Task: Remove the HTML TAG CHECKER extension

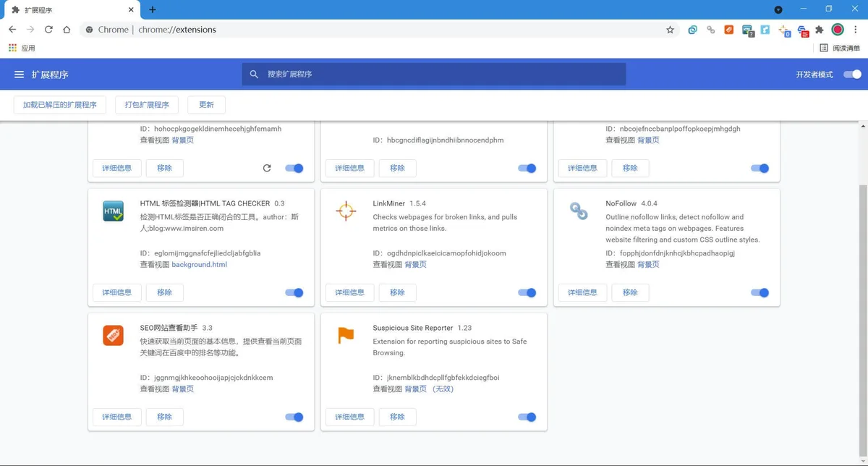Action: (165, 292)
